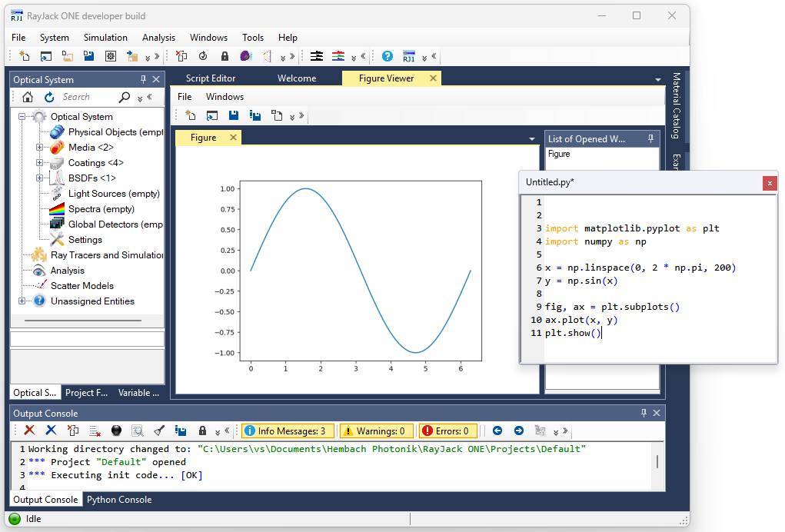Click the new project icon in main toolbar
Viewport: 785px width, 532px height.
point(24,56)
